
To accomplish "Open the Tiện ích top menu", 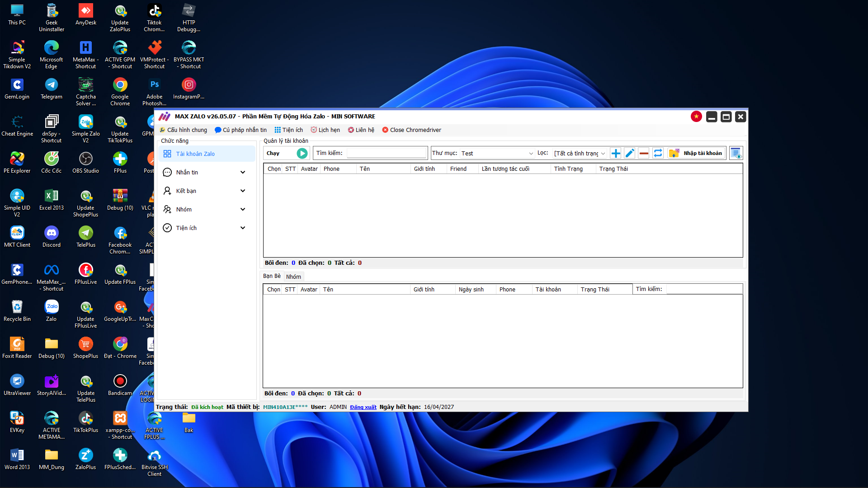I will [289, 130].
